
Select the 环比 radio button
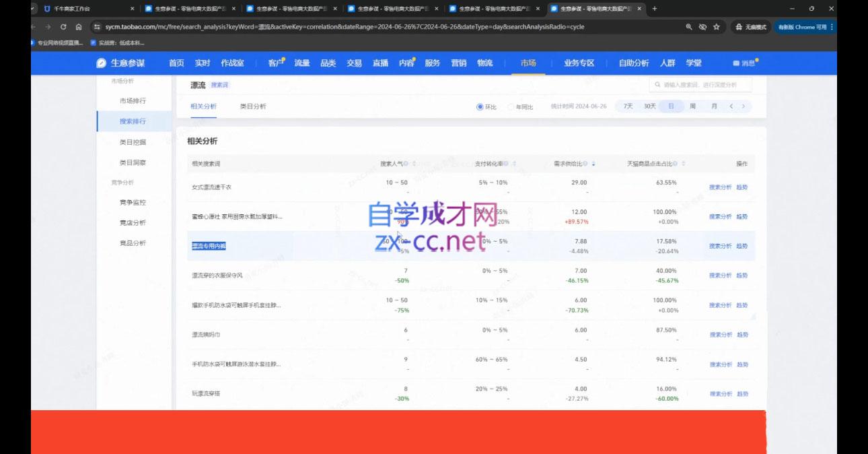480,106
